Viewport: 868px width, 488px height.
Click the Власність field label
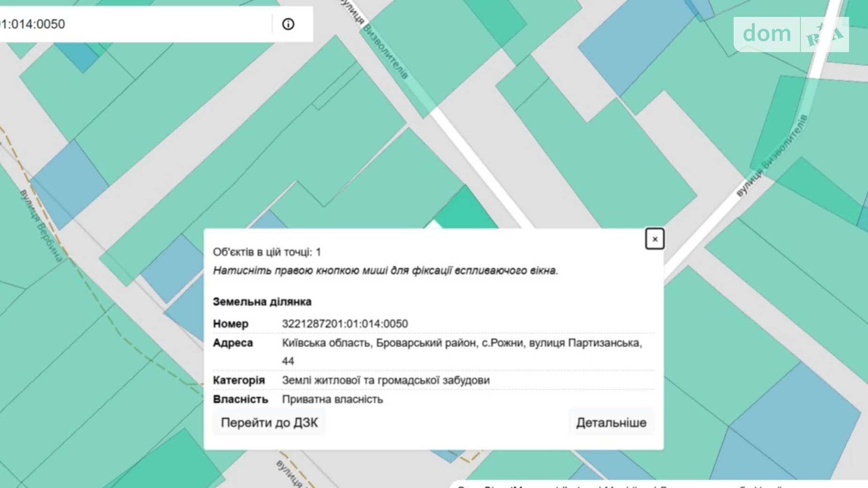(x=241, y=399)
